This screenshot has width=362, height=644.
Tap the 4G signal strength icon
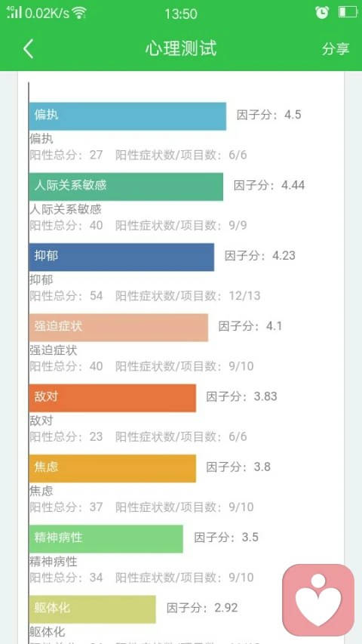click(x=14, y=12)
